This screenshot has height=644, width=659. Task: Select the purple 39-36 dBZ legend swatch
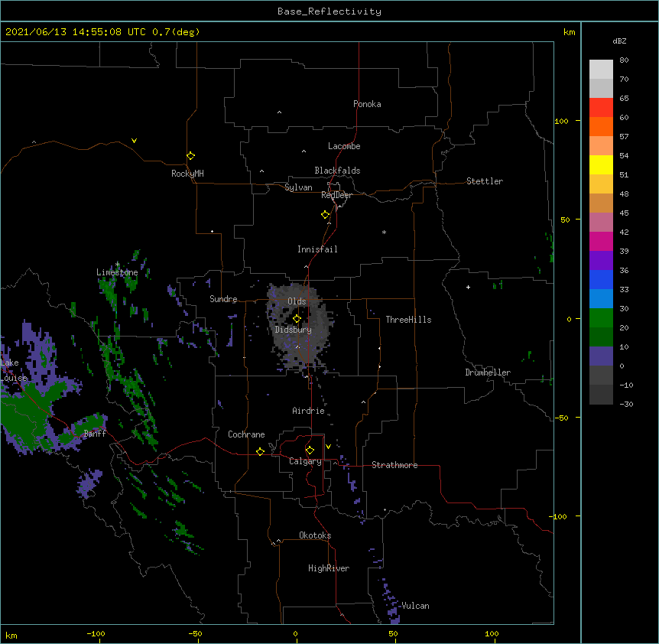click(601, 261)
